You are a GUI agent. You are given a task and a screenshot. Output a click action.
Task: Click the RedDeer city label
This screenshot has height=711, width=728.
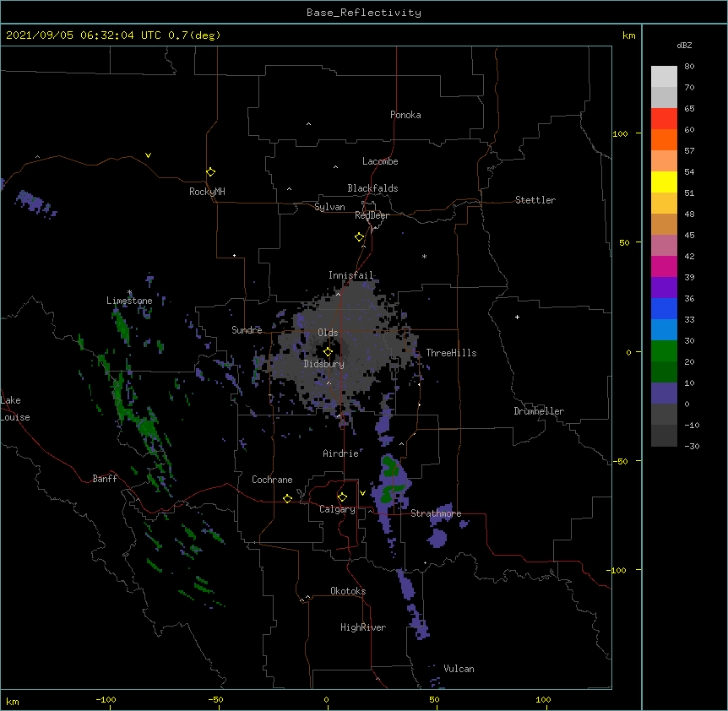point(372,215)
